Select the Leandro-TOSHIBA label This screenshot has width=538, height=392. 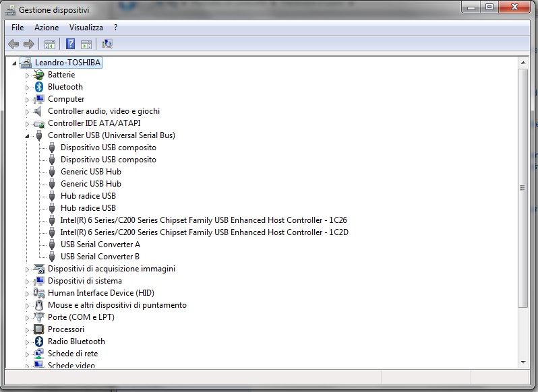[x=67, y=63]
